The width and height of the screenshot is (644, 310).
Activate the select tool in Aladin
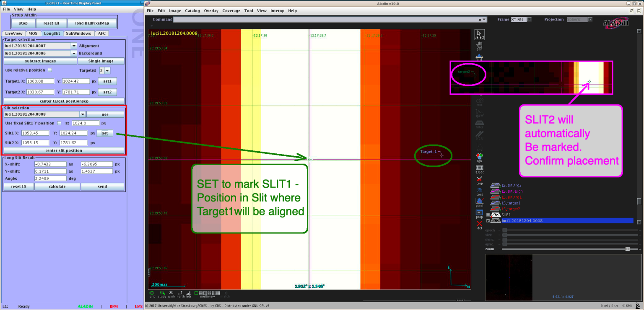click(479, 34)
